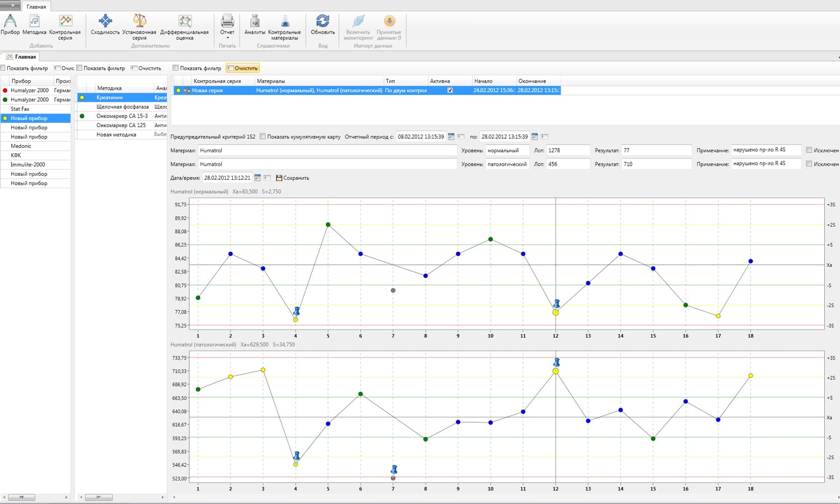Toggle Показать фильтр for Контрольная серия list
Viewport: 840px width, 504px height.
click(x=175, y=68)
